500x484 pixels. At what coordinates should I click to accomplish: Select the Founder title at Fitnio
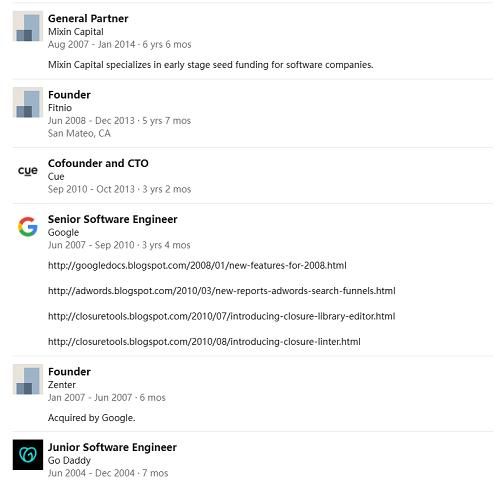pyautogui.click(x=69, y=95)
